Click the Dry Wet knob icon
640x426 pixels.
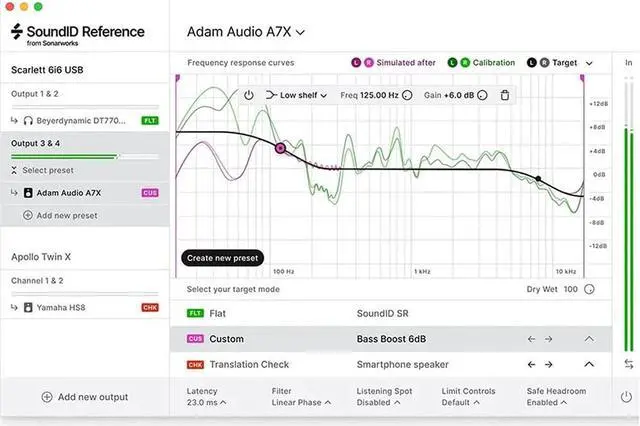coord(589,289)
